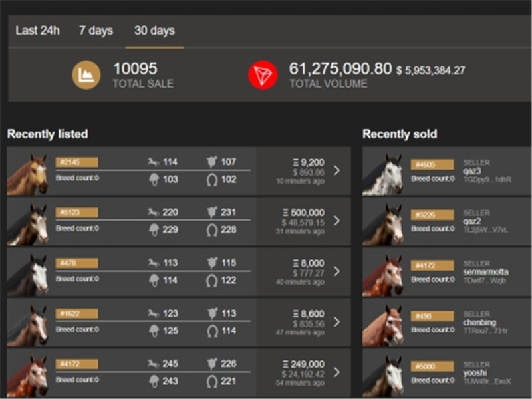Expand the 9,200 priced listing via its chevron
Viewport: 532px width, 399px height.
(x=336, y=170)
